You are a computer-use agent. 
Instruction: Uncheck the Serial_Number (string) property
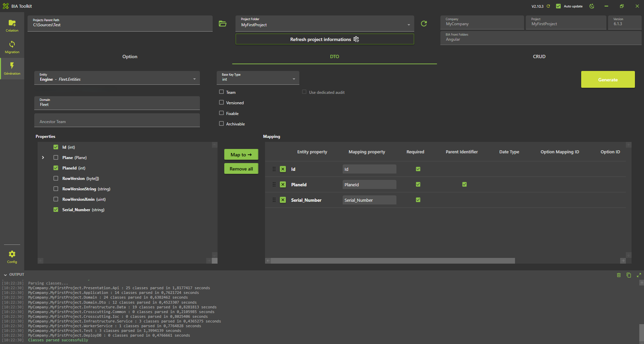[x=56, y=209]
